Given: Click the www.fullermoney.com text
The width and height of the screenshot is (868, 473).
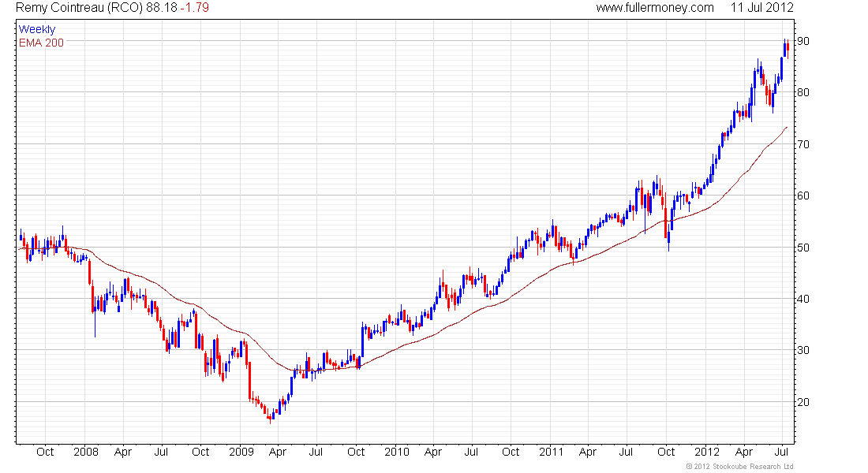Looking at the screenshot, I should point(655,8).
